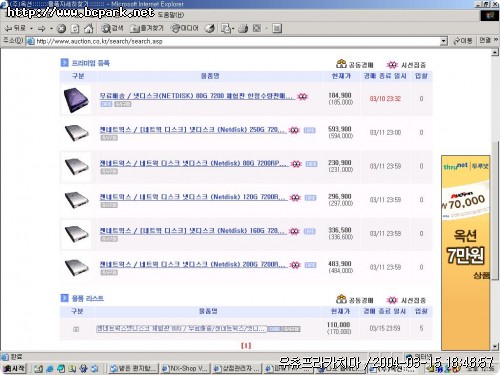Sort by 경매 종료 일시 header in premium list

click(385, 76)
